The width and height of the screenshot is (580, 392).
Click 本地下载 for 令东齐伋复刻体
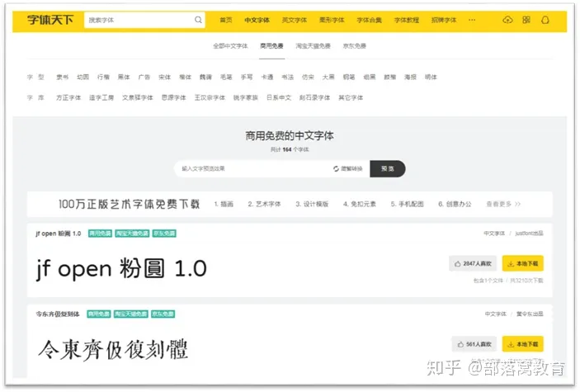(523, 344)
